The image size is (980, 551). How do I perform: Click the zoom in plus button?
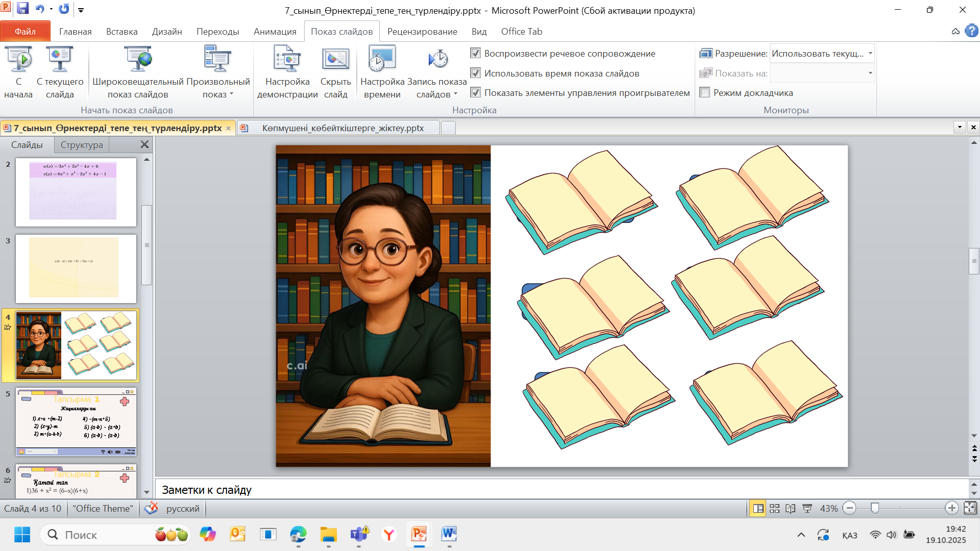point(951,508)
